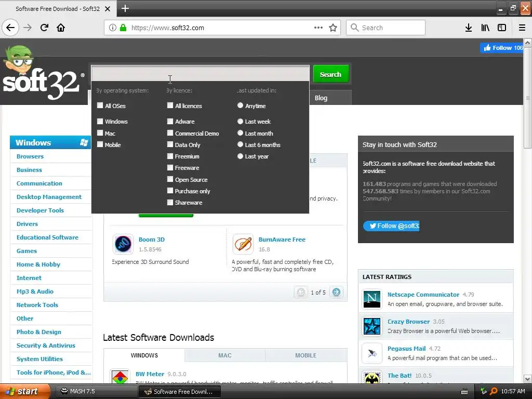The width and height of the screenshot is (532, 399).
Task: Reload the current page
Action: 44,28
